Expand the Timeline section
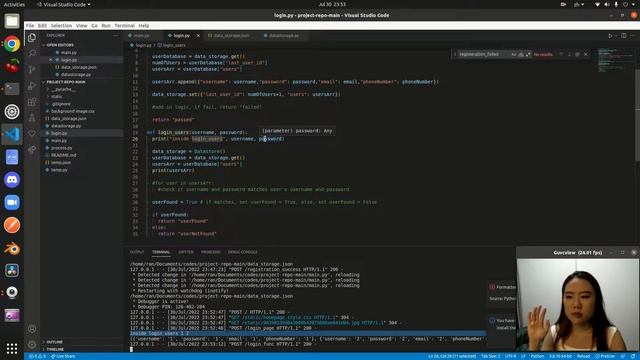 (55, 349)
